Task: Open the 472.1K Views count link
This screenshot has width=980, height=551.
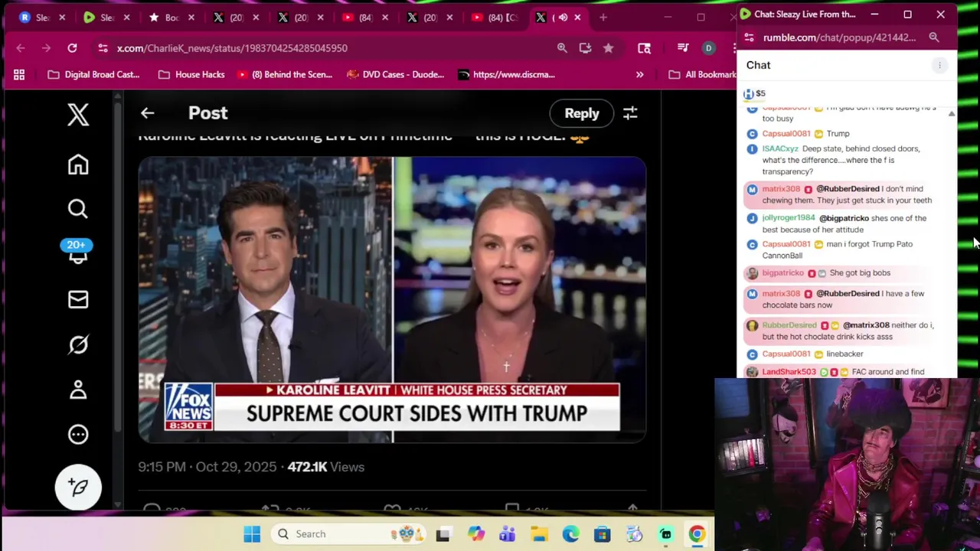Action: coord(325,467)
